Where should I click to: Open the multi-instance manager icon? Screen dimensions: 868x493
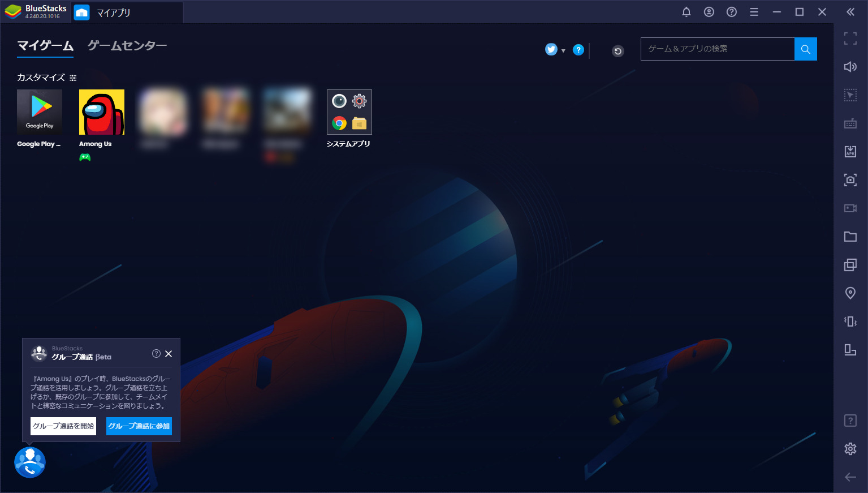coord(850,265)
